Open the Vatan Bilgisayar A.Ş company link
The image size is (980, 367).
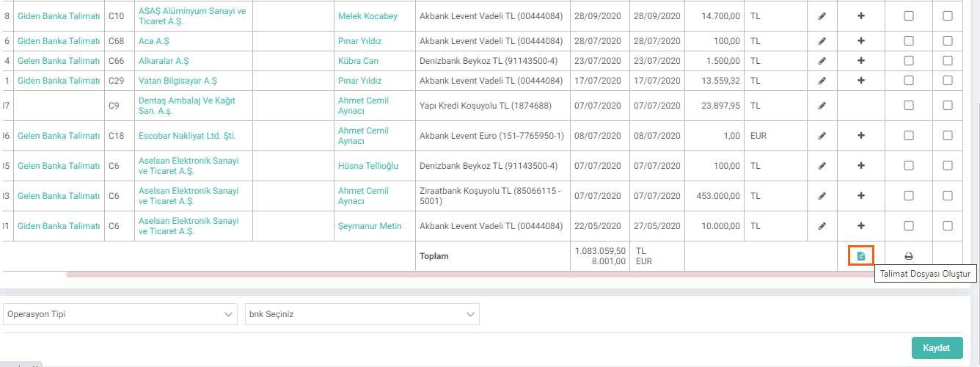click(x=178, y=81)
